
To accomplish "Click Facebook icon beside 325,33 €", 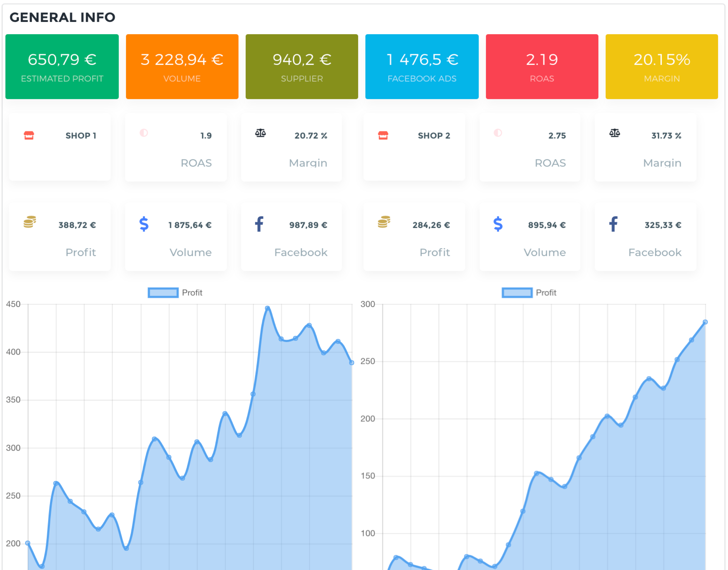I will (613, 224).
